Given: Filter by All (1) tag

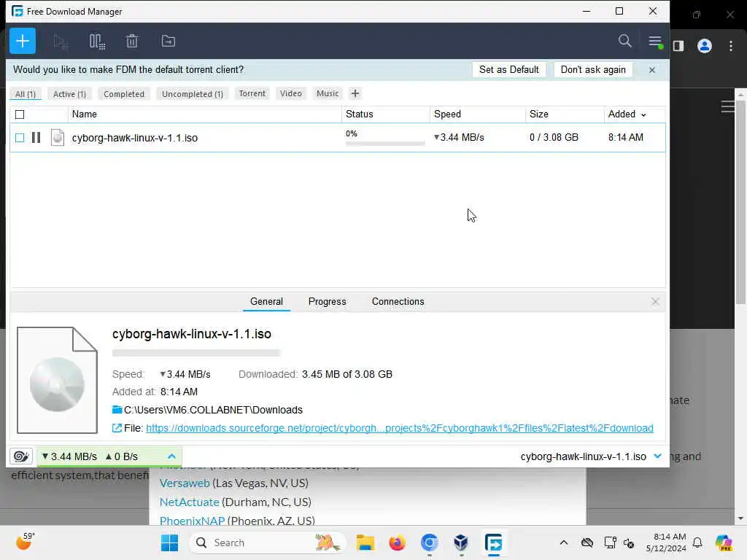Looking at the screenshot, I should point(26,94).
